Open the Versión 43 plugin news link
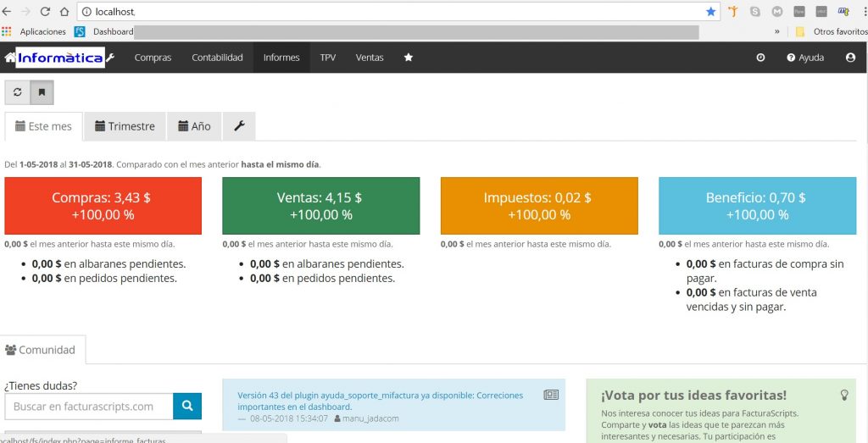Screen dimensions: 868x443 (381, 401)
